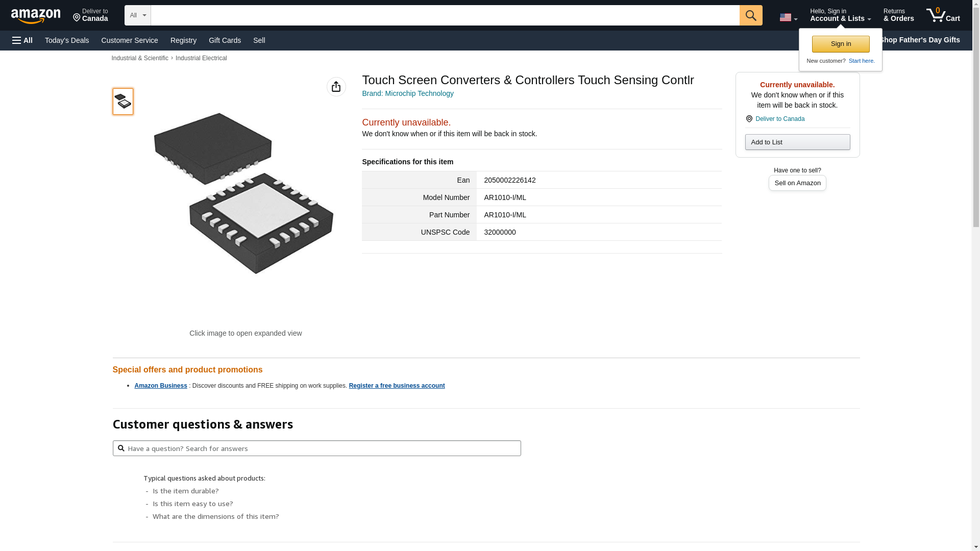Expand the All search category dropdown
This screenshot has width=980, height=551.
[x=137, y=15]
